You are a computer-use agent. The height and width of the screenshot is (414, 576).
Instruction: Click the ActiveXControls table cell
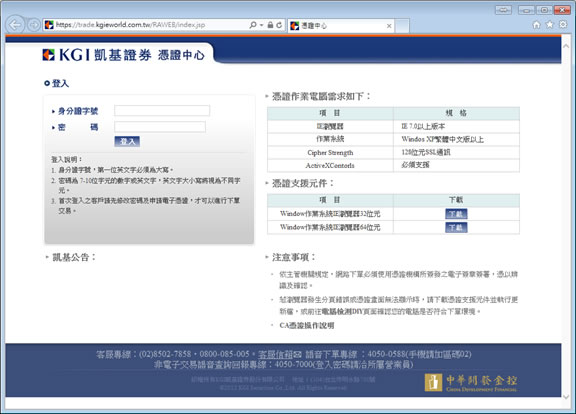tap(330, 165)
